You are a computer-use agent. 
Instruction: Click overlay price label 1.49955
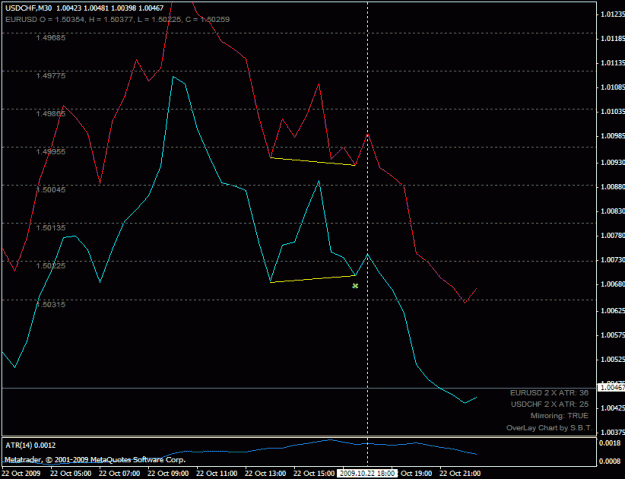click(51, 152)
